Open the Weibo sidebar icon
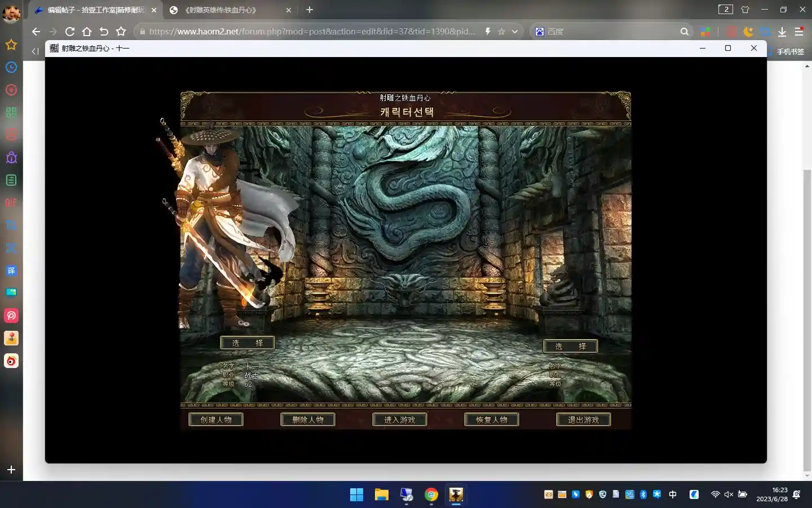This screenshot has height=508, width=812. [x=11, y=361]
